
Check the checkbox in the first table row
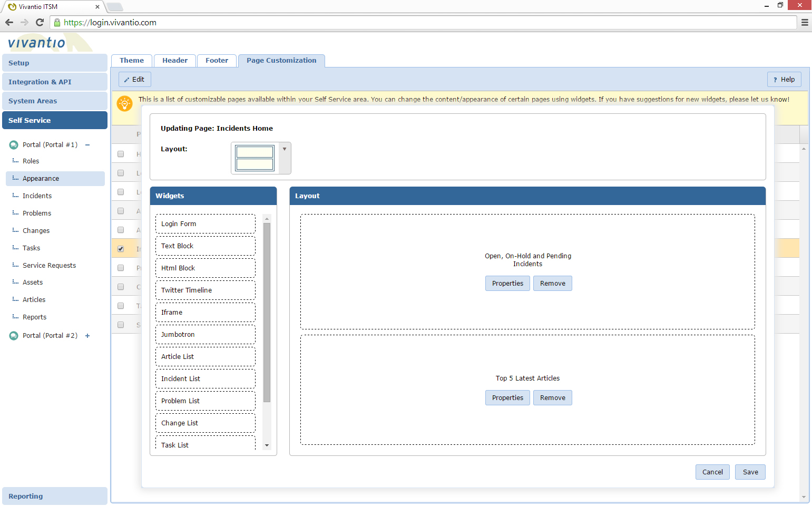(x=121, y=154)
